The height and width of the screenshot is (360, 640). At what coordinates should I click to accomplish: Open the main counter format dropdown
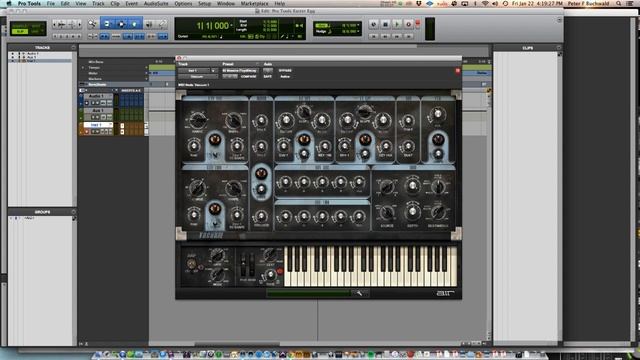[231, 25]
